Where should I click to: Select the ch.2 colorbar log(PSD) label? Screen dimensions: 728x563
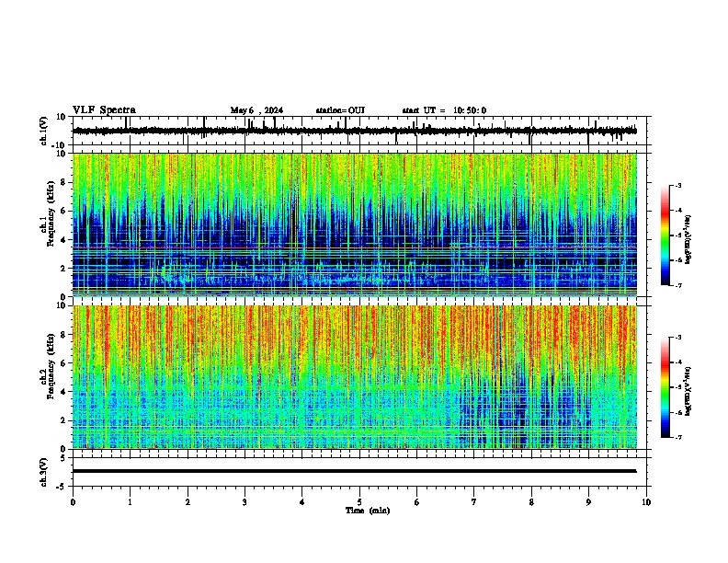[x=688, y=391]
